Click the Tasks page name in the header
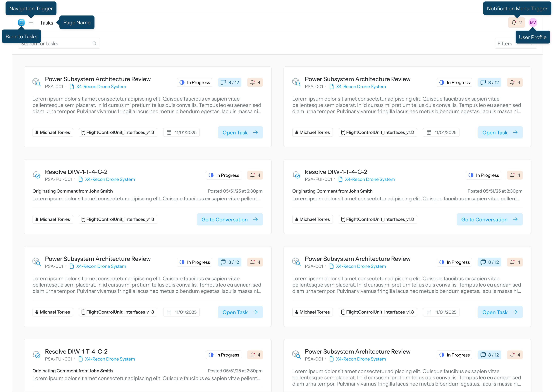554x392 pixels. pos(46,22)
